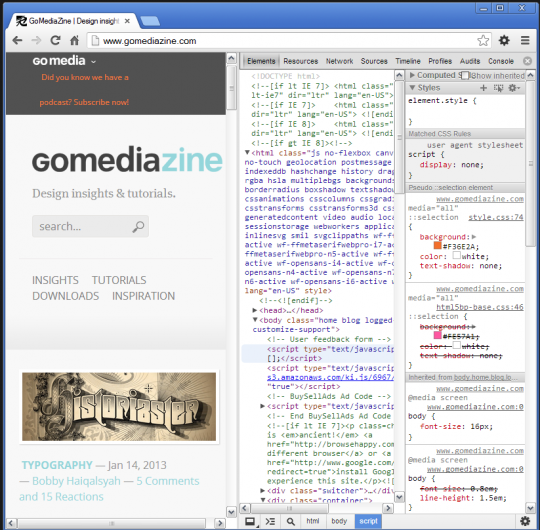Open the Historiaster post thumbnail
Image resolution: width=540 pixels, height=530 pixels.
coord(119,407)
